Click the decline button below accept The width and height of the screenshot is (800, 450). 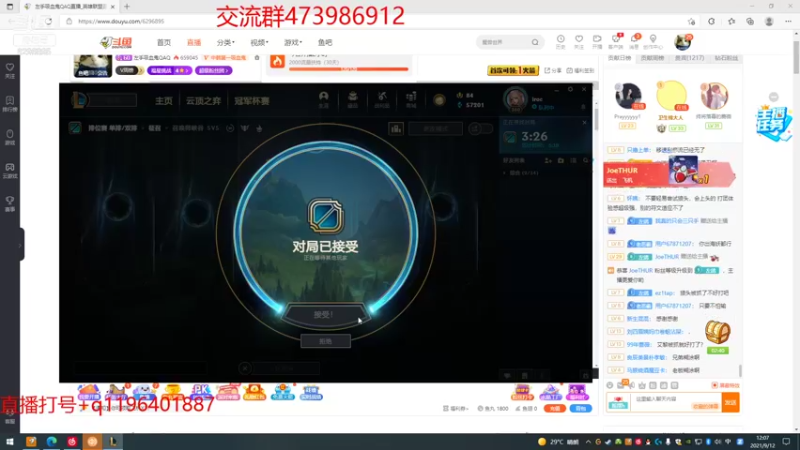coord(326,341)
